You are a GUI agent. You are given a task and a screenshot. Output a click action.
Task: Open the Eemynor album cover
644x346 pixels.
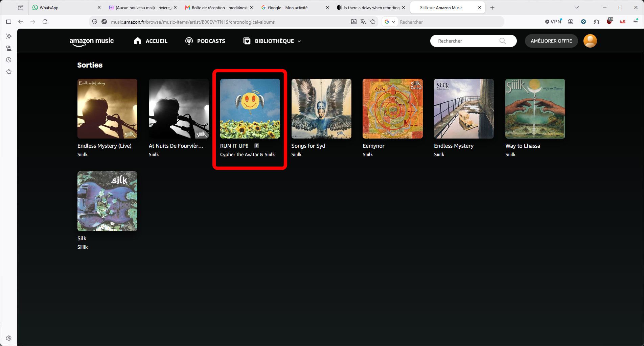(x=393, y=108)
